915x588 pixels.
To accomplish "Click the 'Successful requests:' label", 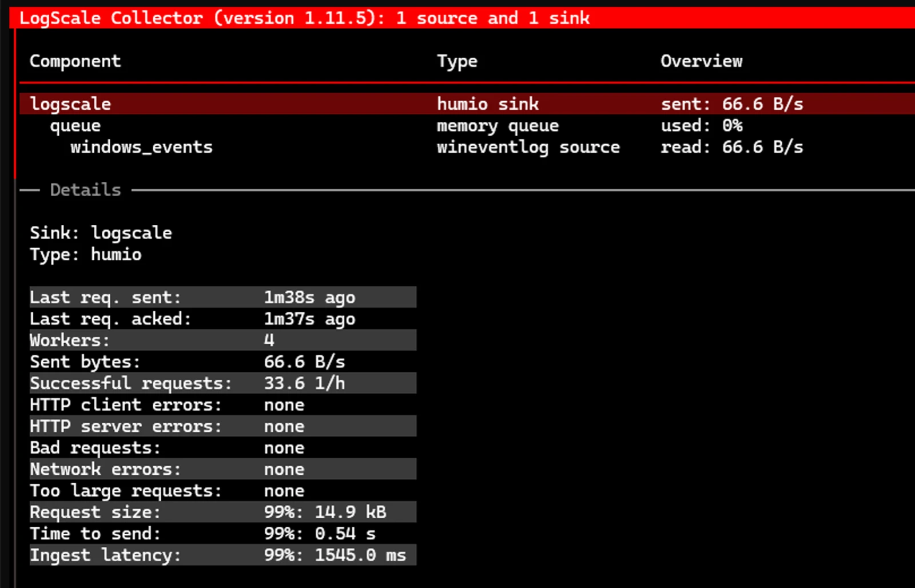I will 131,383.
